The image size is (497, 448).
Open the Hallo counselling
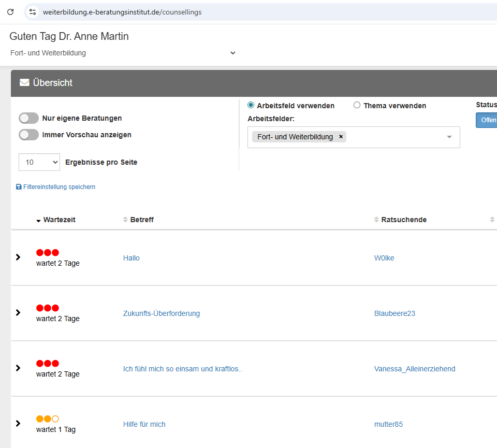131,258
